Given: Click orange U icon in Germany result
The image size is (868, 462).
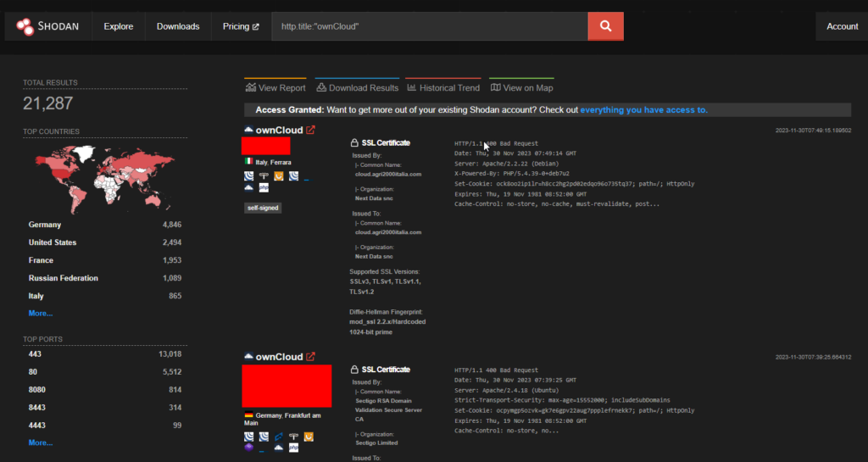Looking at the screenshot, I should (309, 437).
